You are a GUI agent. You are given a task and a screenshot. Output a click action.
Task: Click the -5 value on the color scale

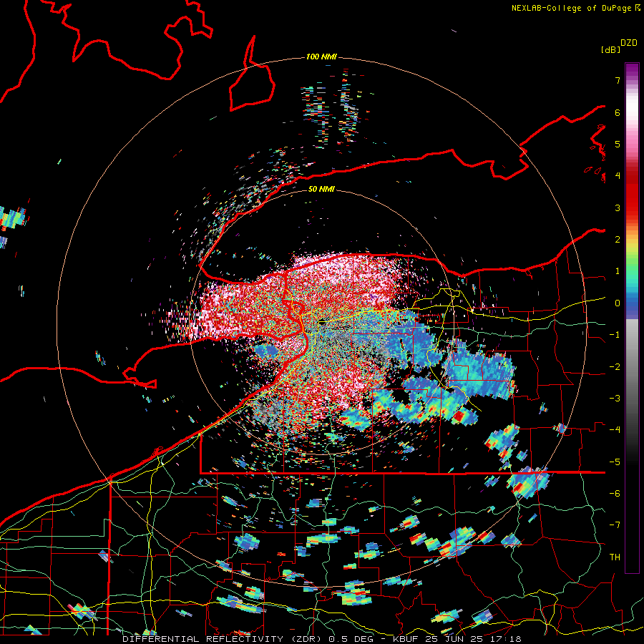(615, 462)
